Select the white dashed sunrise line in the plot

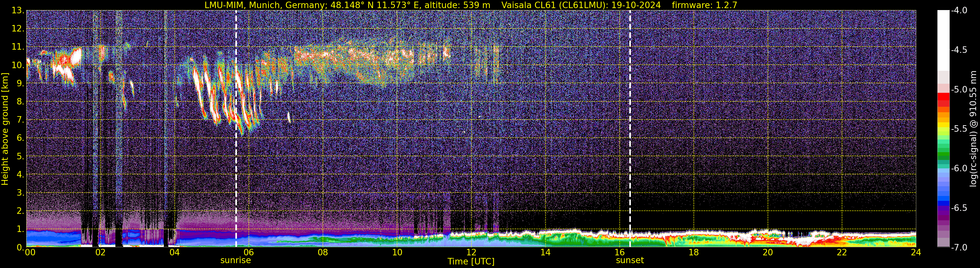(x=236, y=129)
